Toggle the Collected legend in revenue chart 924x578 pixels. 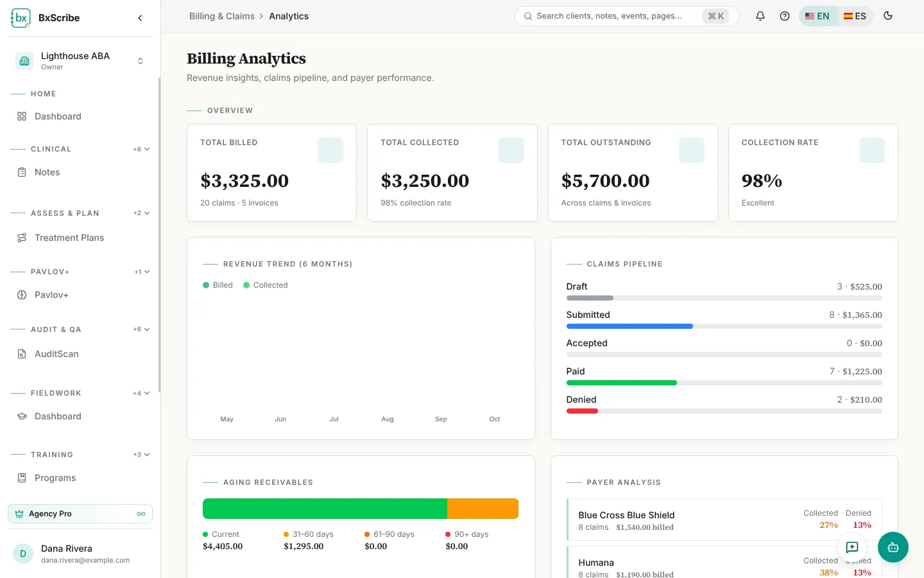click(x=266, y=285)
